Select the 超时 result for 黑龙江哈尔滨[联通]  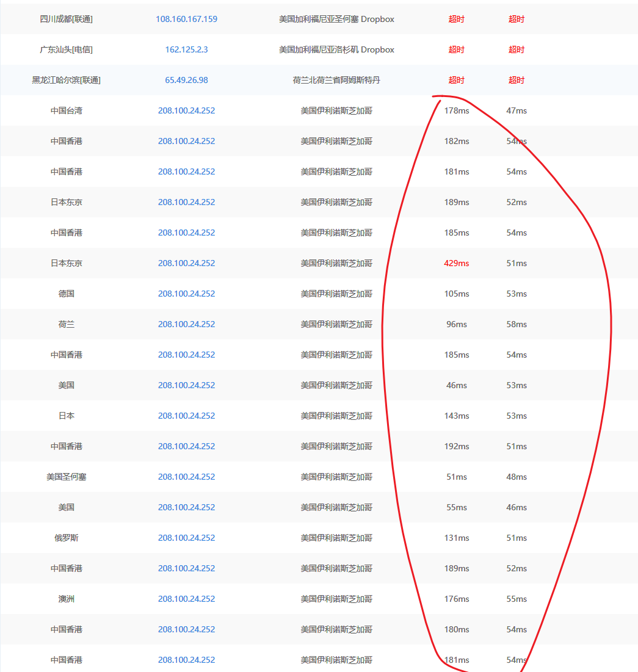[x=456, y=80]
